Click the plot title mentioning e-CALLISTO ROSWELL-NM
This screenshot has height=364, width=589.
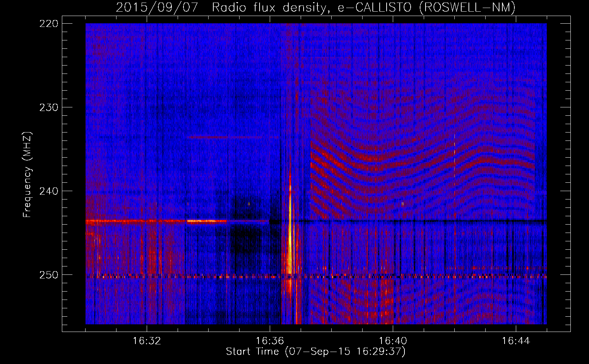tap(316, 7)
